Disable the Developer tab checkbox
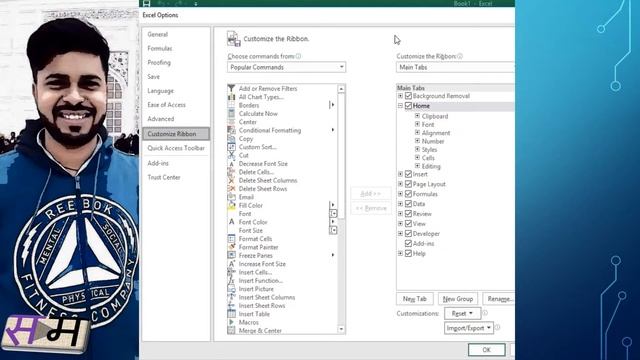The image size is (640, 360). (x=408, y=233)
